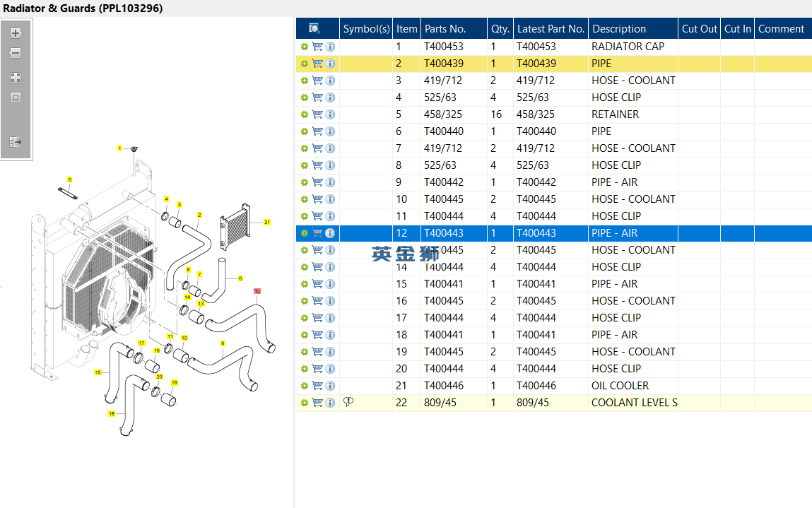The image size is (812, 508).
Task: Click item 10 HOSE - COOLANT description
Action: coord(633,199)
